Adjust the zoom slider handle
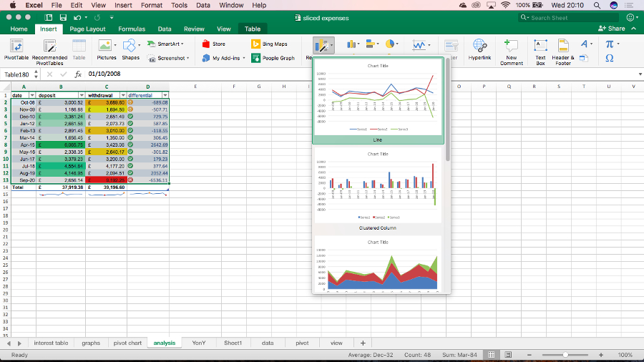This screenshot has height=362, width=644. (565, 355)
